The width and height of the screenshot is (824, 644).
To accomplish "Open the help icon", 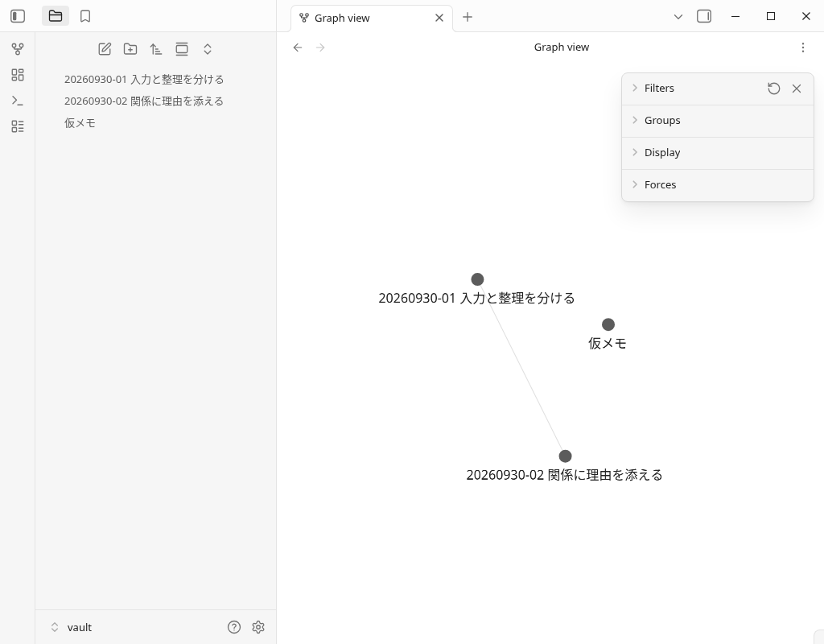I will tap(234, 627).
